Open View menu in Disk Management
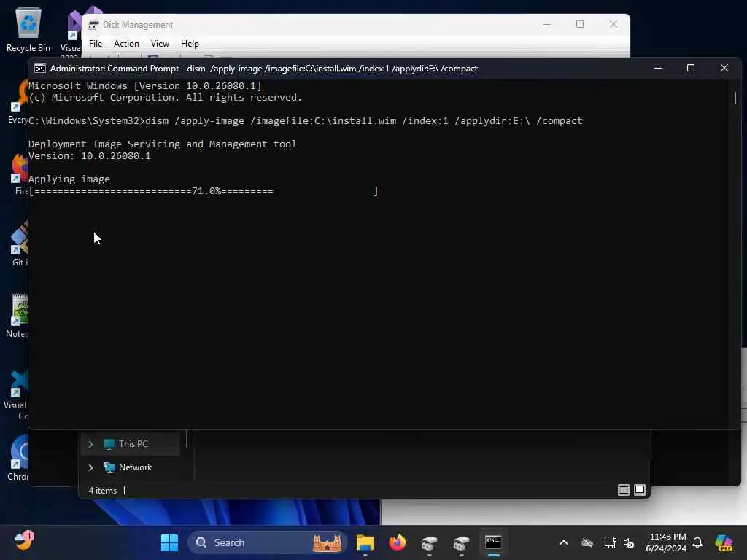Image resolution: width=747 pixels, height=560 pixels. (x=160, y=43)
